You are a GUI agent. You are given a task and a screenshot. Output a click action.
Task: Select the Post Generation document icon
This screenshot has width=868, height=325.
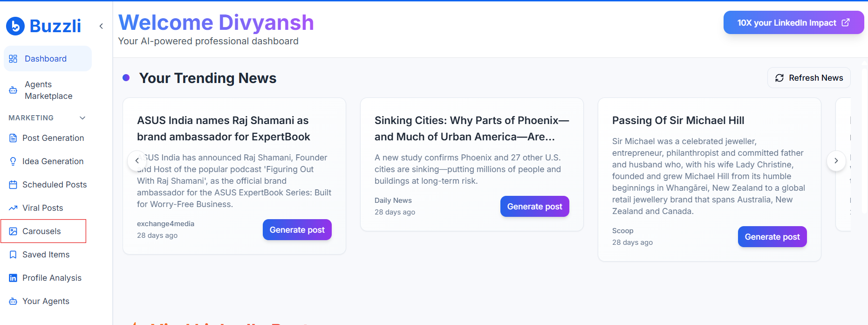tap(13, 138)
